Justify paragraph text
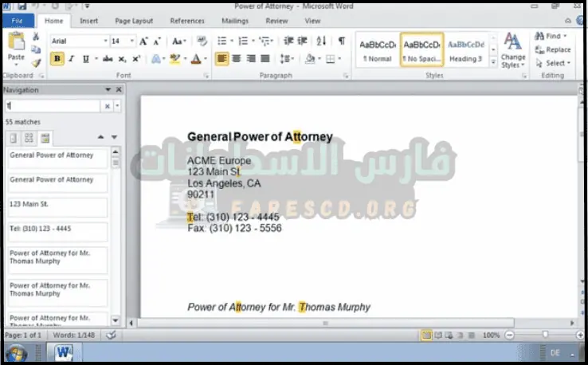The height and width of the screenshot is (365, 588). 265,59
